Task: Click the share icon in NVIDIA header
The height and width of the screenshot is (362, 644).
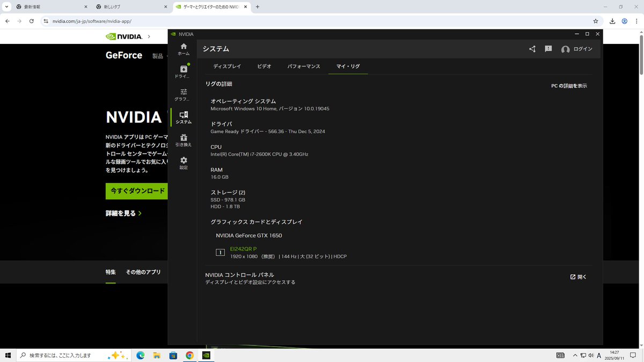Action: click(x=532, y=49)
